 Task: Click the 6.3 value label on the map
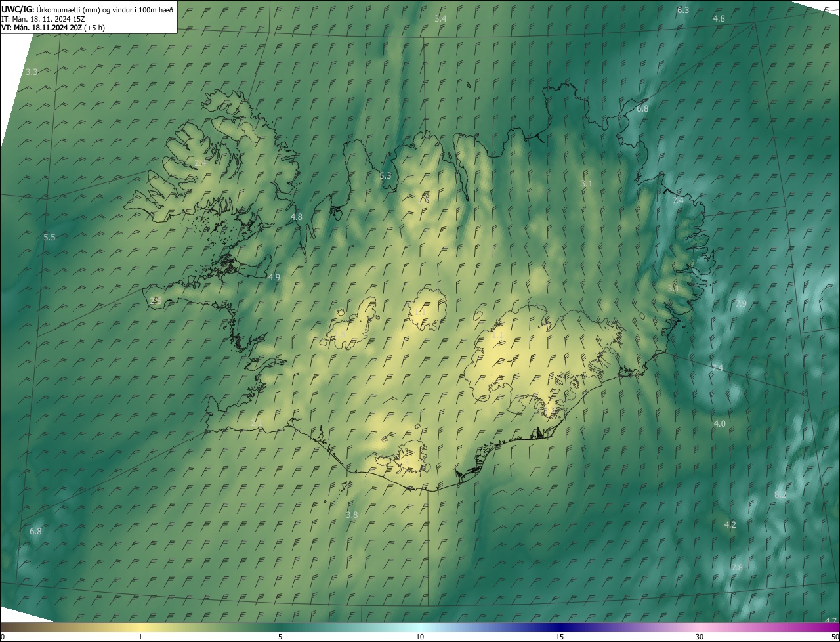pos(683,11)
